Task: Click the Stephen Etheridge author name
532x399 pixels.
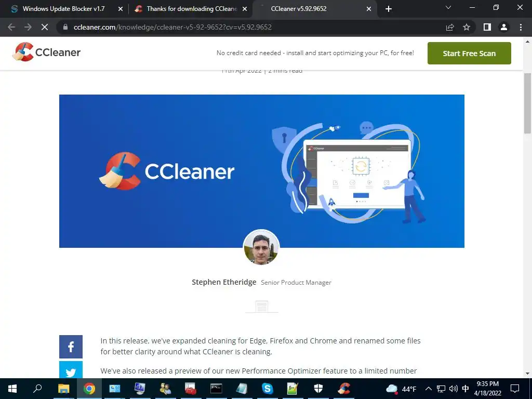Action: point(224,282)
